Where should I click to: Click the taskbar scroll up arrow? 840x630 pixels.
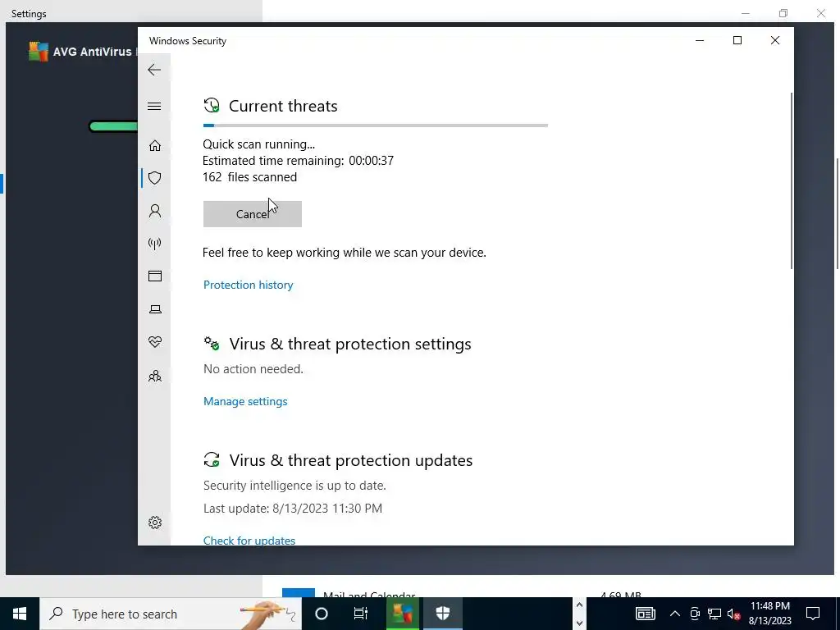[579, 605]
